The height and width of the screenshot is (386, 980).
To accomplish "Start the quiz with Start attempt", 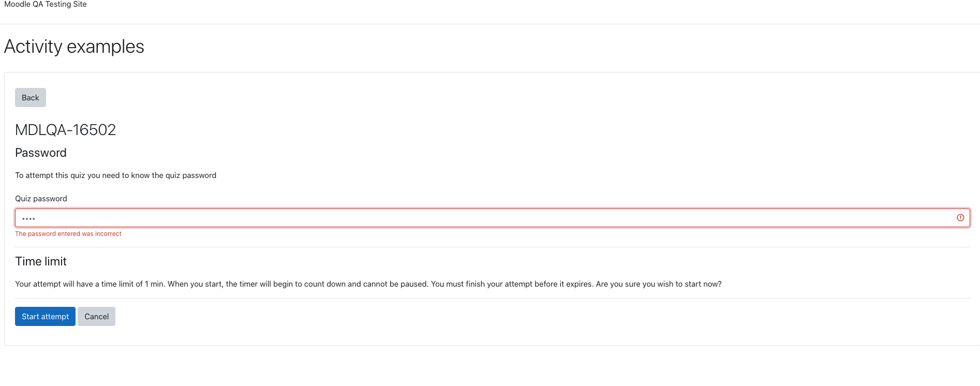I will (x=45, y=317).
